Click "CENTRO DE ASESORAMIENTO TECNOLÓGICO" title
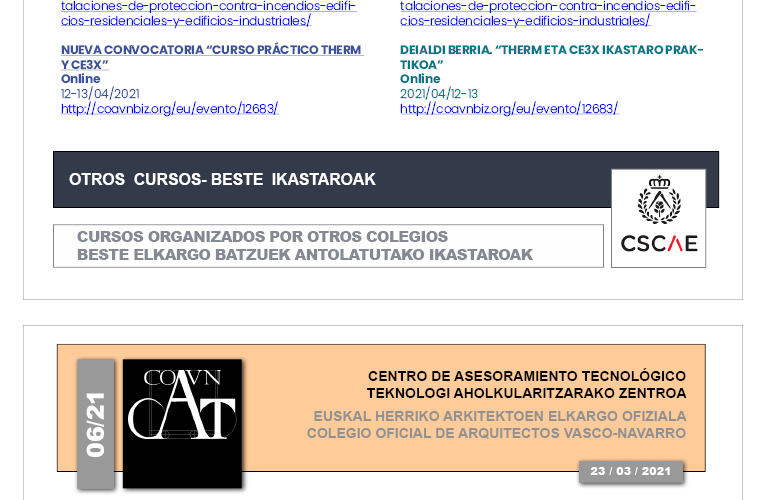The height and width of the screenshot is (500, 770). point(527,376)
